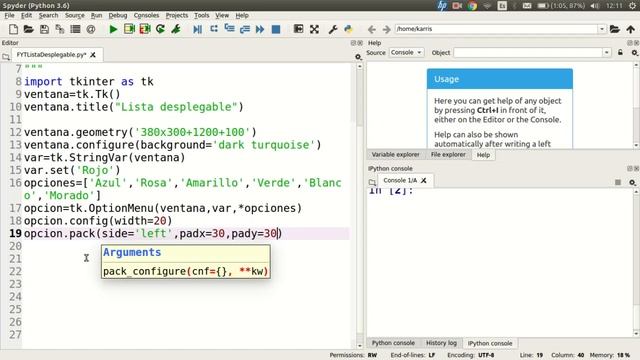Open the File menu
This screenshot has height=360, width=640.
pyautogui.click(x=9, y=16)
